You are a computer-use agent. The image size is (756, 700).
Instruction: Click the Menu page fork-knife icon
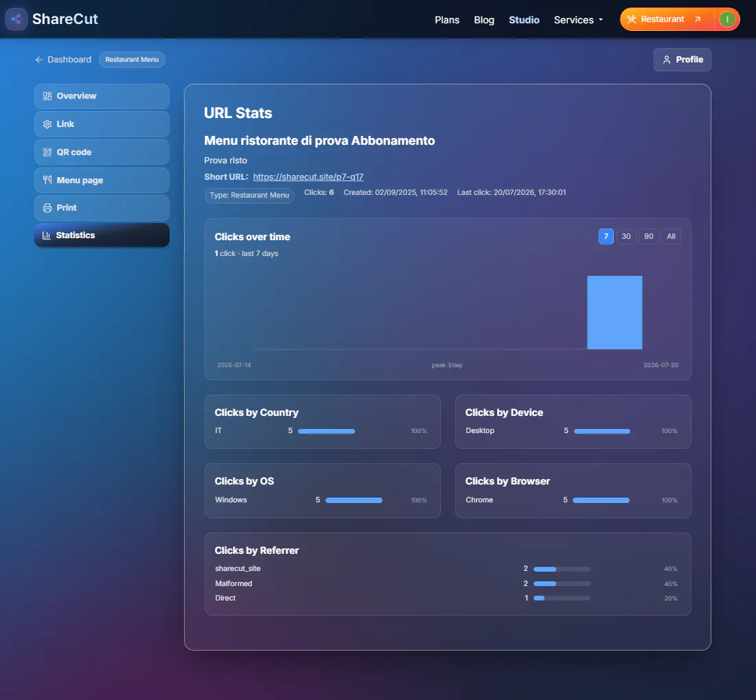click(x=47, y=180)
